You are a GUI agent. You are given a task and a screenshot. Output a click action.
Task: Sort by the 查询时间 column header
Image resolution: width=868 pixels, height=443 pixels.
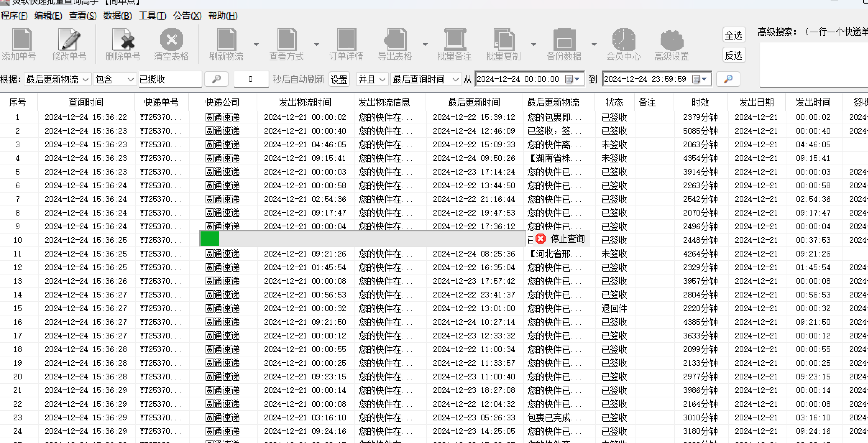pyautogui.click(x=86, y=102)
